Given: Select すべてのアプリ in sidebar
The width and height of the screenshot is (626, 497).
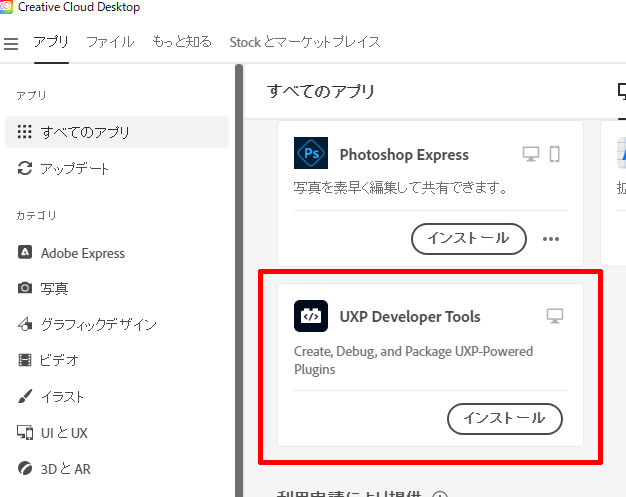Looking at the screenshot, I should pyautogui.click(x=117, y=132).
